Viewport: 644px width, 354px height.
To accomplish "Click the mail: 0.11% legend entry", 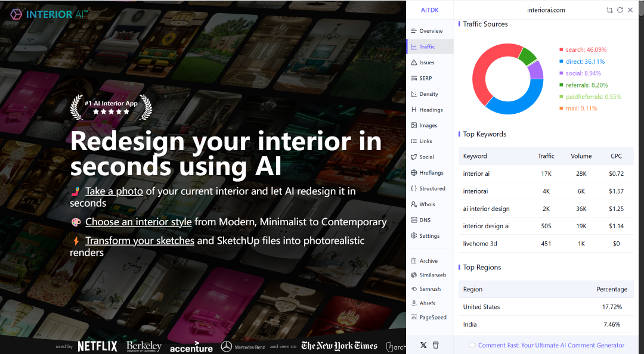I will [x=578, y=108].
